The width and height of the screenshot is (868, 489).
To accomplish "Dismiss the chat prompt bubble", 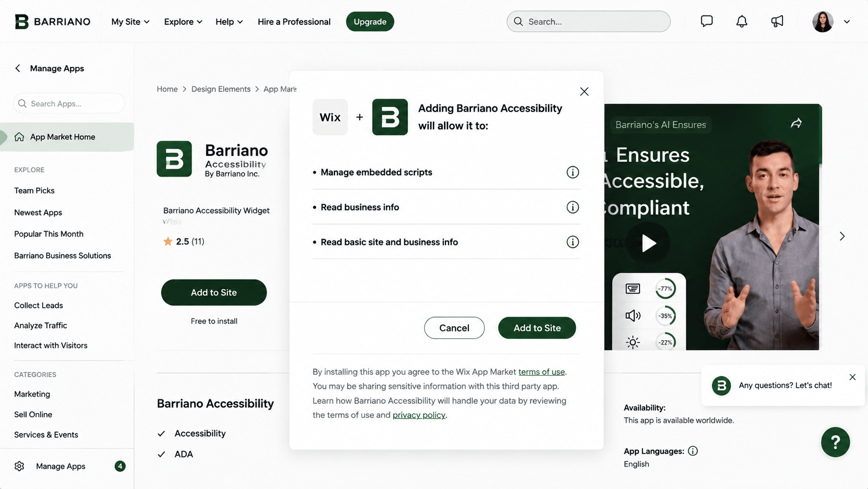I will pyautogui.click(x=852, y=377).
